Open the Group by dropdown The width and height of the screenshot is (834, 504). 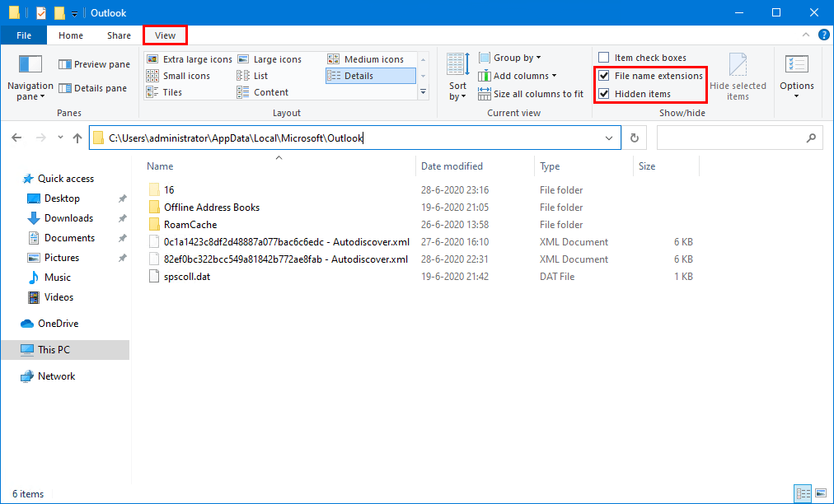[509, 58]
